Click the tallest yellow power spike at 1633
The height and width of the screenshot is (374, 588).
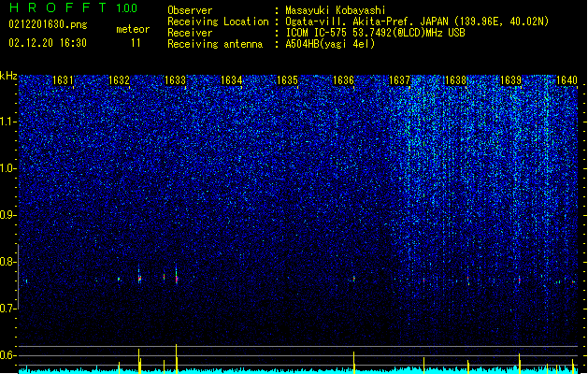coord(177,359)
